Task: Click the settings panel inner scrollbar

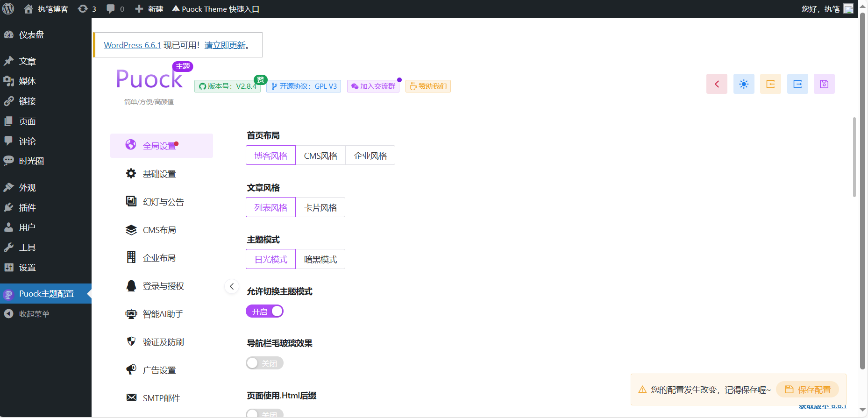Action: (854, 157)
